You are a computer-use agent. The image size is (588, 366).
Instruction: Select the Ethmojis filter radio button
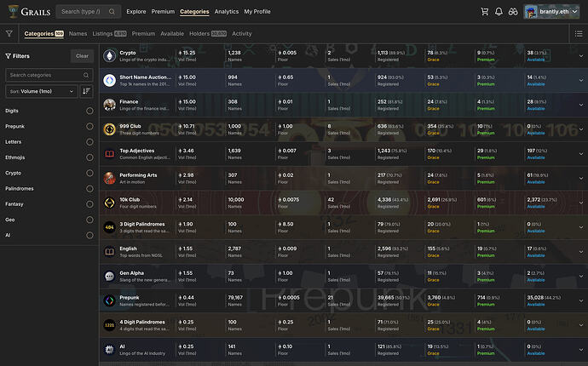tap(89, 158)
